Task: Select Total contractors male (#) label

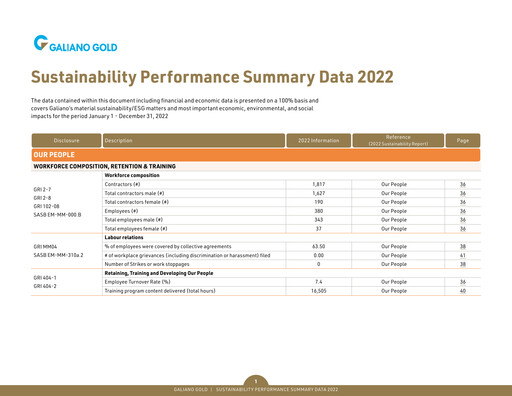Action: (134, 193)
